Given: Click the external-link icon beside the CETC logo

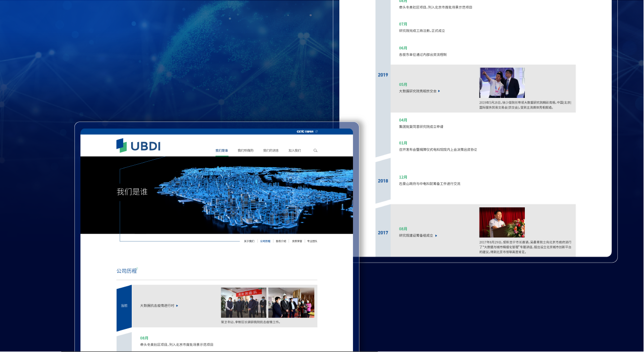Looking at the screenshot, I should [x=316, y=132].
